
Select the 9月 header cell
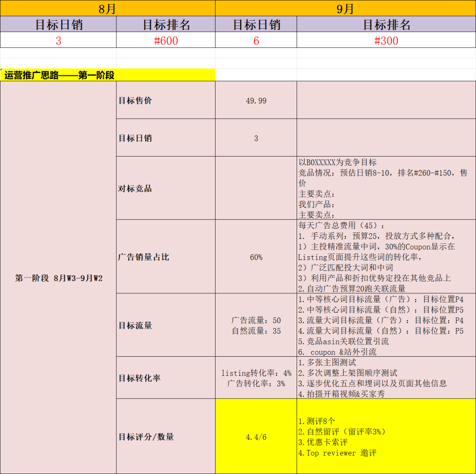point(346,8)
